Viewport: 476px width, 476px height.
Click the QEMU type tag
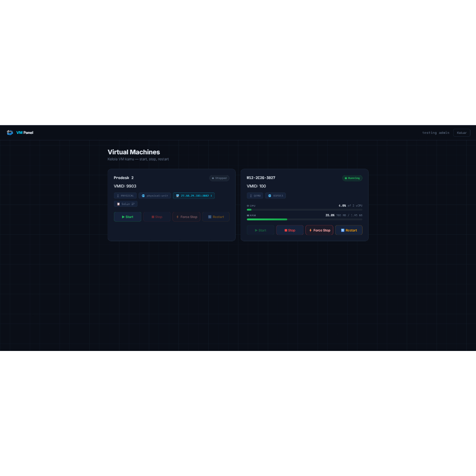(255, 196)
